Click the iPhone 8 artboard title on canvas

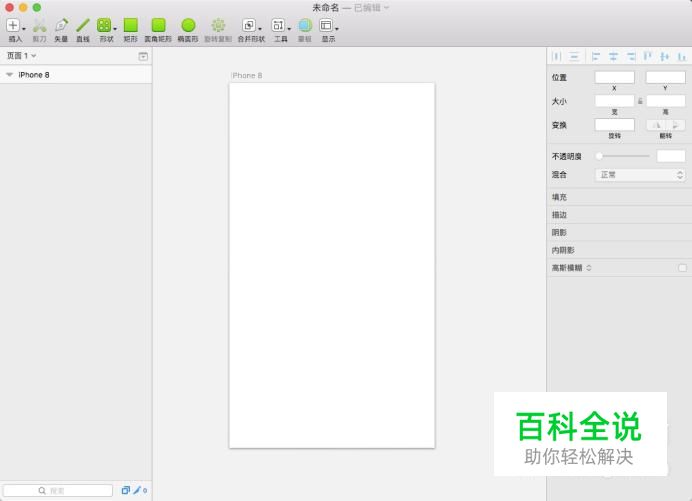[x=247, y=75]
